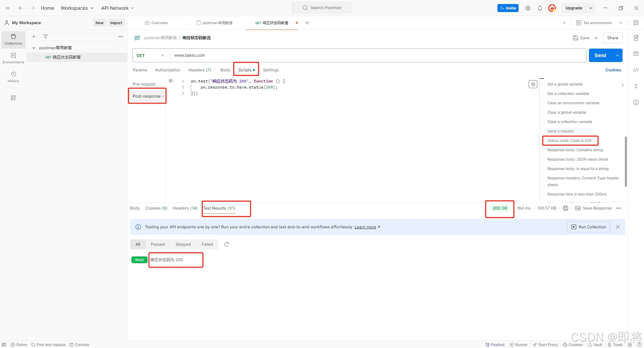Open Cookies link under Send
This screenshot has height=348, width=644.
coord(613,70)
